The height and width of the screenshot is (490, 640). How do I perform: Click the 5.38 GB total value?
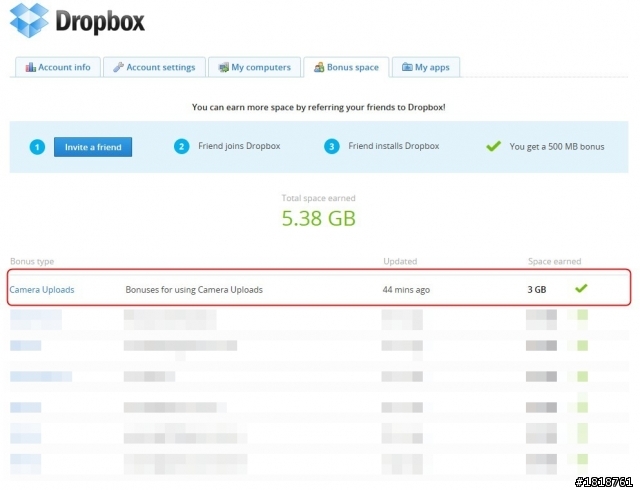pos(319,218)
